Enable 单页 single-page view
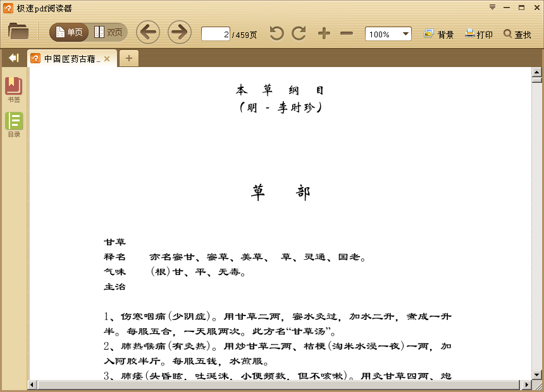The width and height of the screenshot is (544, 392). pos(68,31)
